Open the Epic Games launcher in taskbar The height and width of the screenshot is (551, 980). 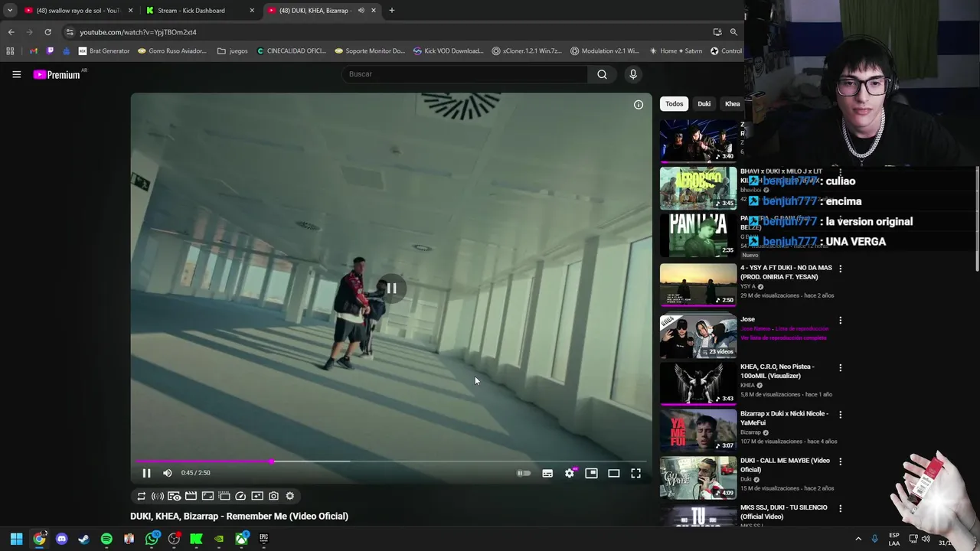pyautogui.click(x=263, y=539)
